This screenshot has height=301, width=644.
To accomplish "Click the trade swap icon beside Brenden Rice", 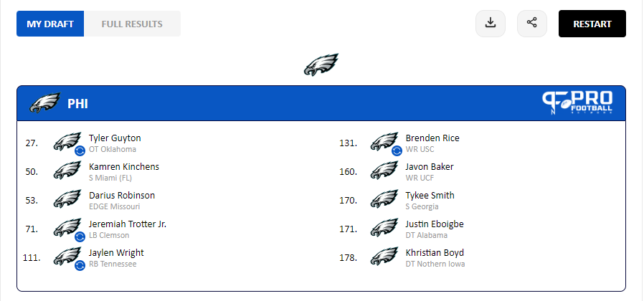I will (x=397, y=150).
